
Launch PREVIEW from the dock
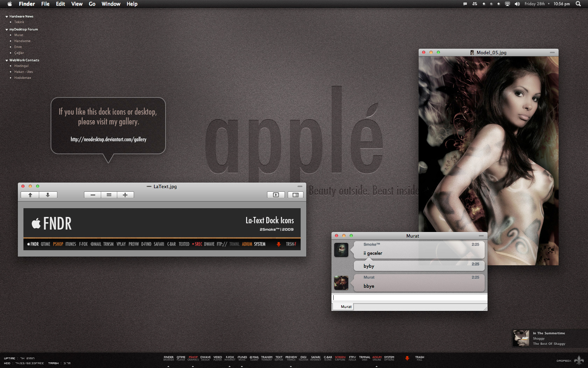pyautogui.click(x=291, y=358)
